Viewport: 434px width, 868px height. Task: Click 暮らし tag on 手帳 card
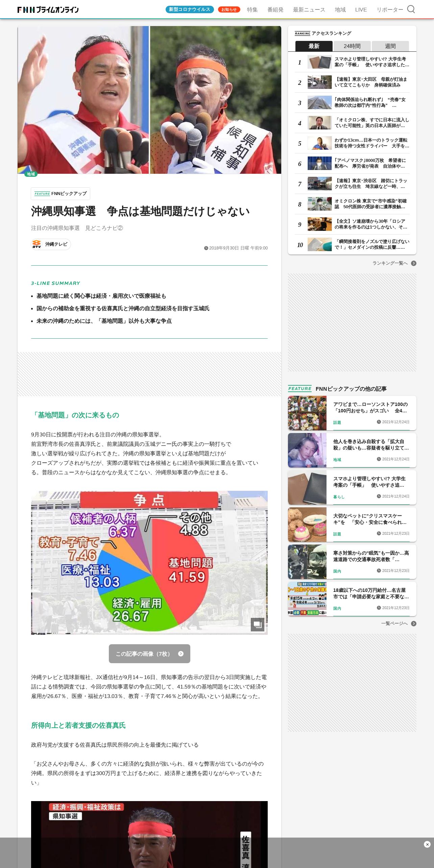339,497
